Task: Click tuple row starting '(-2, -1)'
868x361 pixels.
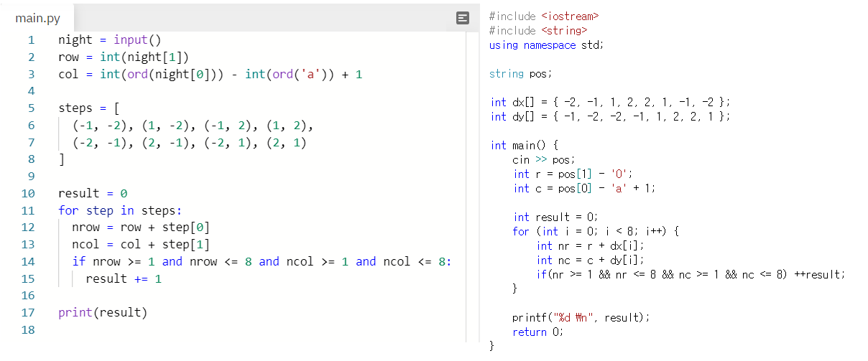Action: tap(190, 142)
